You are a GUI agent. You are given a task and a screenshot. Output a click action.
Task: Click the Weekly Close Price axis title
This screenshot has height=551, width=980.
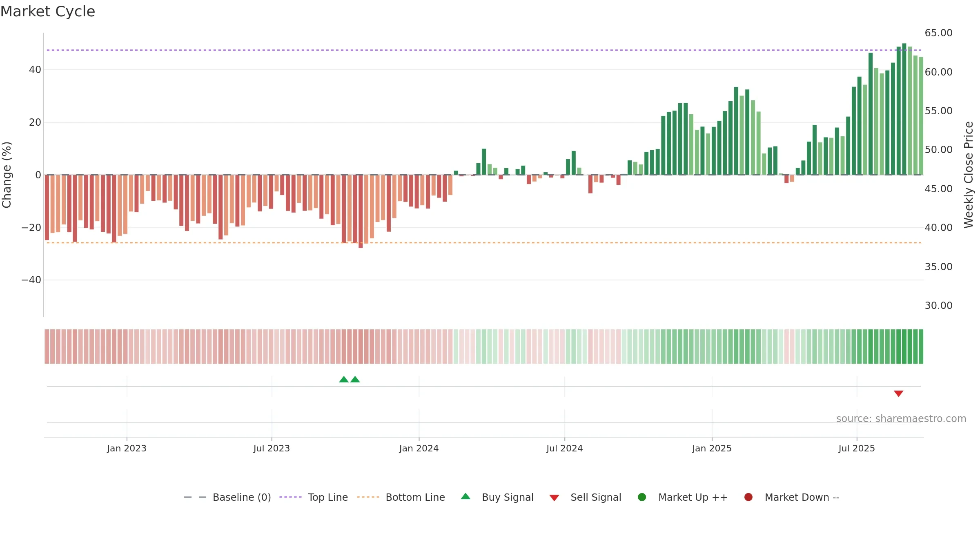[969, 175]
